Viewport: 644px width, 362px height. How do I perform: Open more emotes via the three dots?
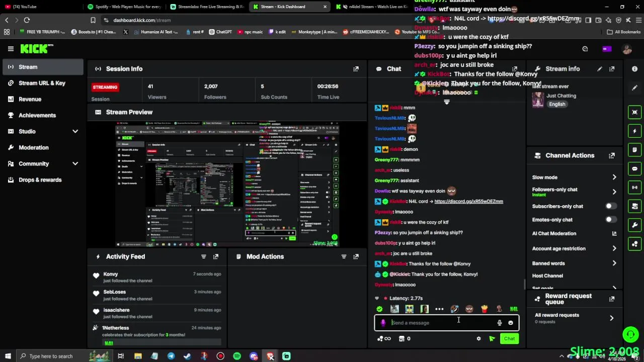tap(439, 309)
